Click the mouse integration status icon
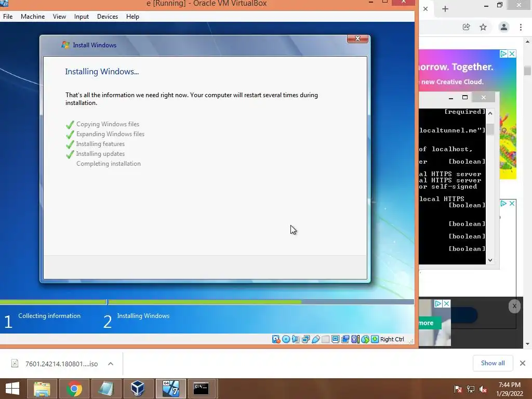This screenshot has height=399, width=532. pyautogui.click(x=365, y=339)
